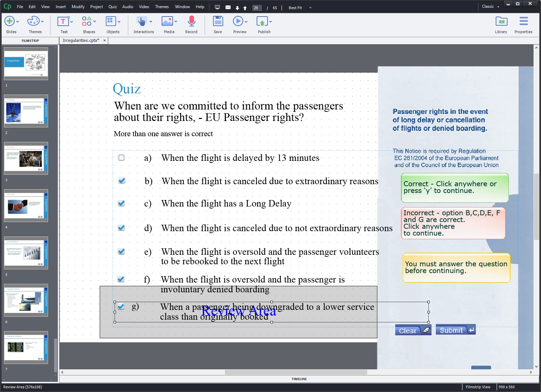Go to next slide with down arrow

(237, 8)
